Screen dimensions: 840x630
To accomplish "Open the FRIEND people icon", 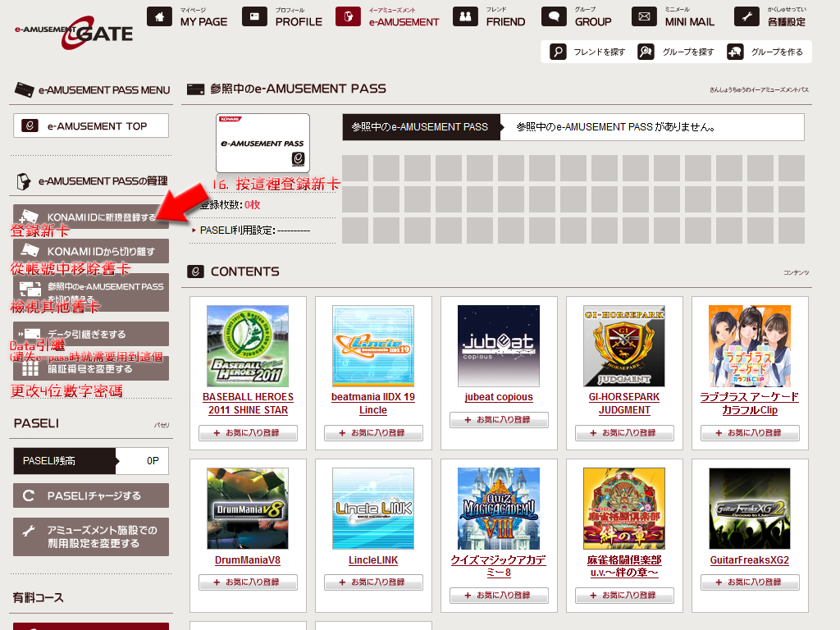I will 465,16.
